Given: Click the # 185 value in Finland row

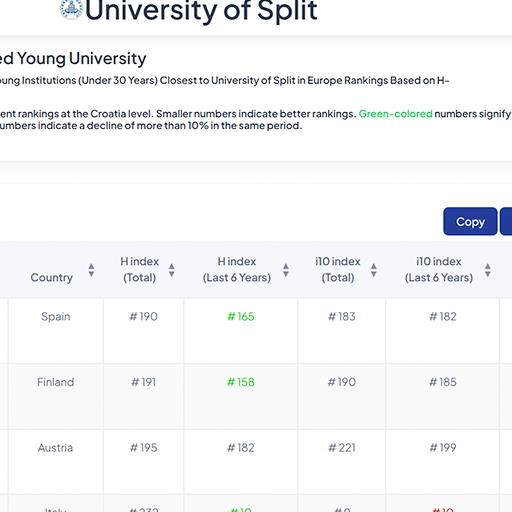Looking at the screenshot, I should [x=443, y=382].
